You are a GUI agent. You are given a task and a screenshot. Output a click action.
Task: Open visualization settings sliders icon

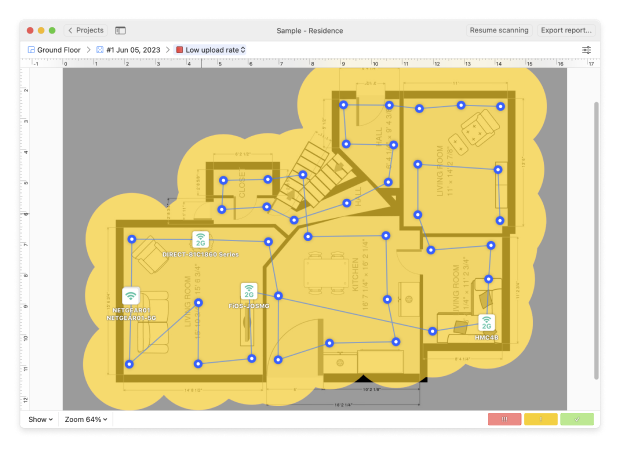click(x=586, y=50)
